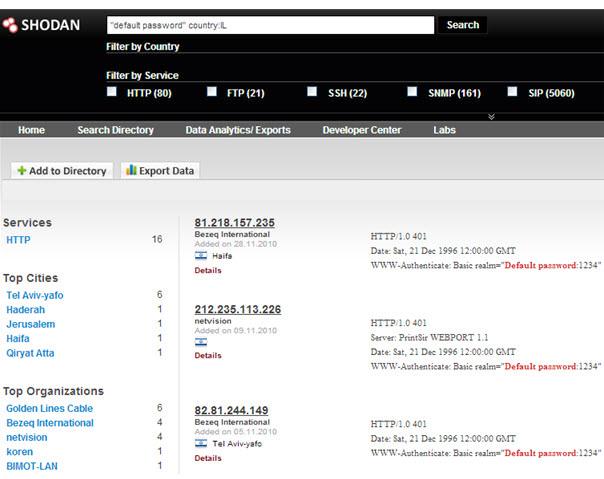Click the Export Data button
This screenshot has height=479, width=604.
click(160, 170)
